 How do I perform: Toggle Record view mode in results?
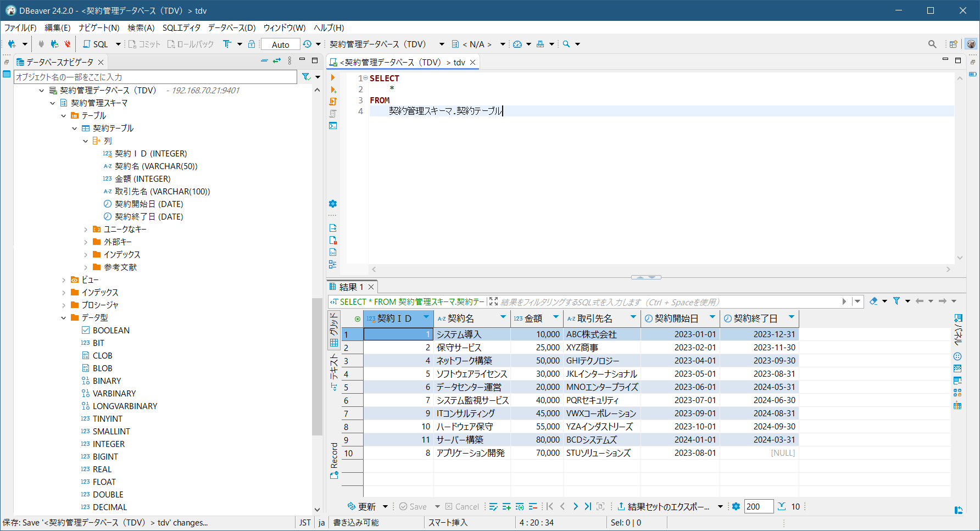(x=334, y=460)
